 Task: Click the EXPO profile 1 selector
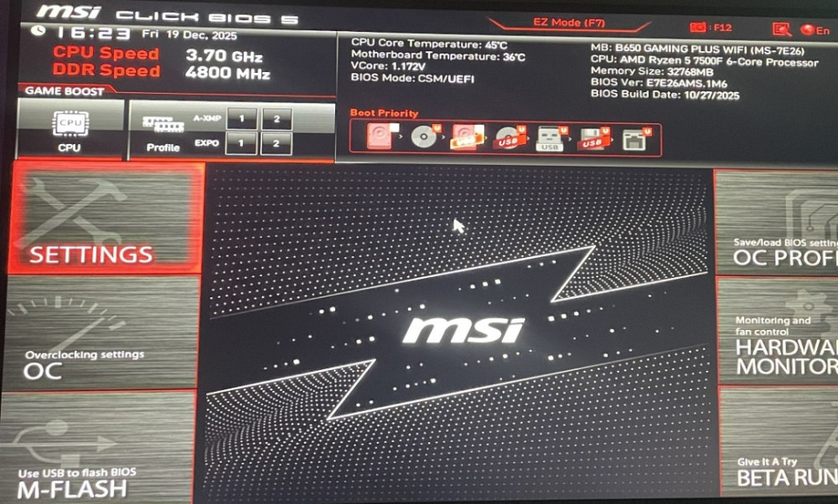(242, 142)
